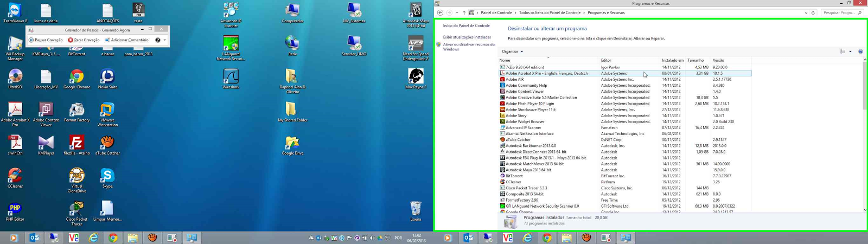Screen dimensions: 868x244
Task: Open the TeamViewer 8 desktop icon
Action: 15,13
